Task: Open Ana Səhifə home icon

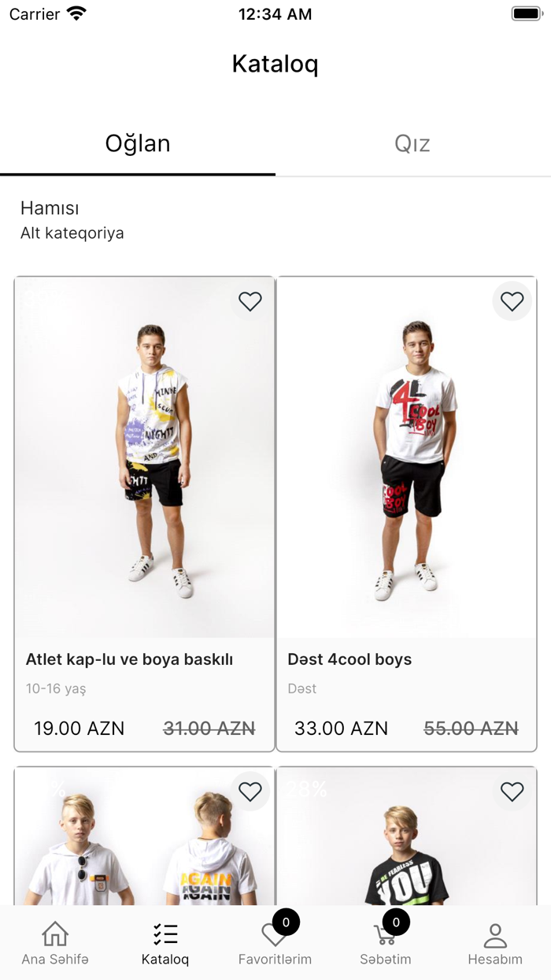Action: pyautogui.click(x=55, y=935)
